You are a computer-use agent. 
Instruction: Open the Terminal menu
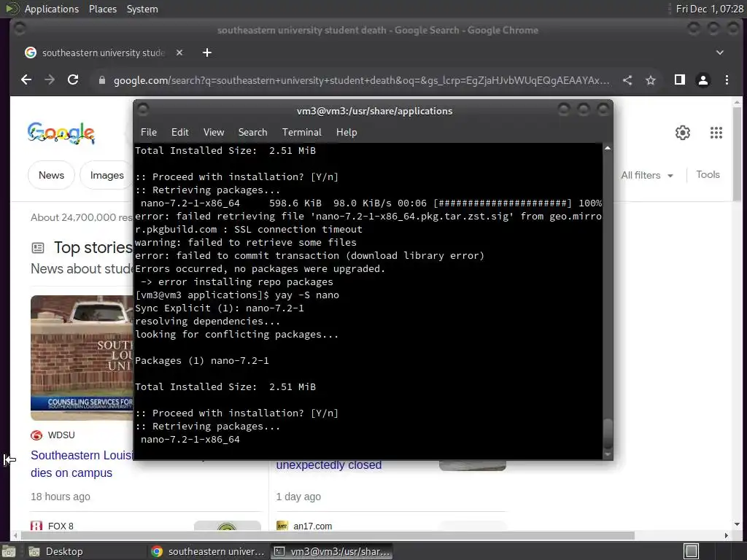coord(301,133)
